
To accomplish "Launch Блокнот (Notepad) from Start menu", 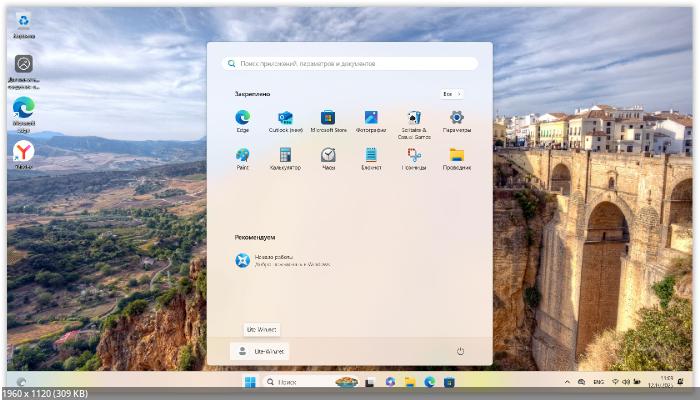I will point(371,155).
